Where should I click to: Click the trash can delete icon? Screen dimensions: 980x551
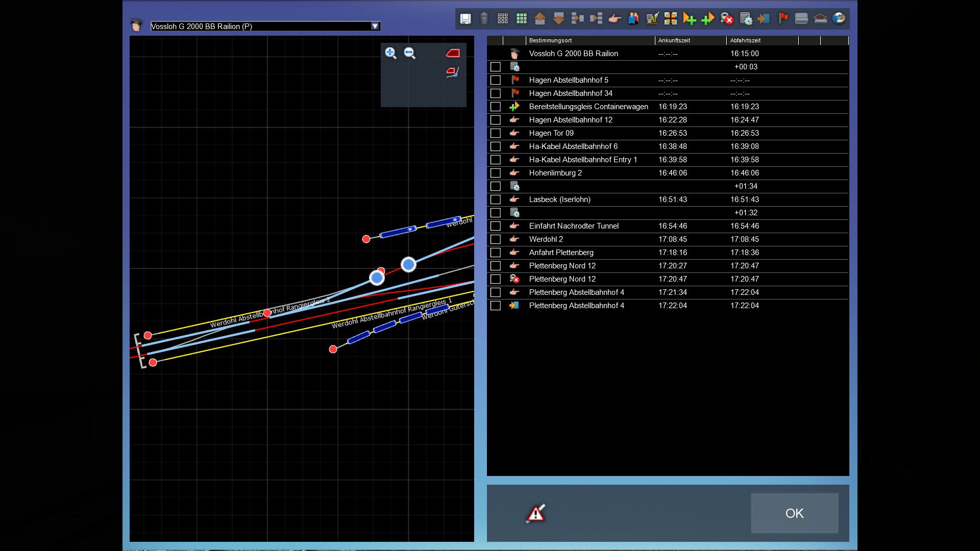tap(484, 19)
